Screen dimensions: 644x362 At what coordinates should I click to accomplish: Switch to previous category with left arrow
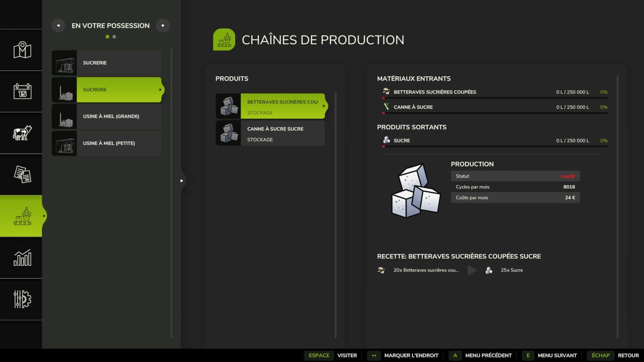[x=58, y=25]
